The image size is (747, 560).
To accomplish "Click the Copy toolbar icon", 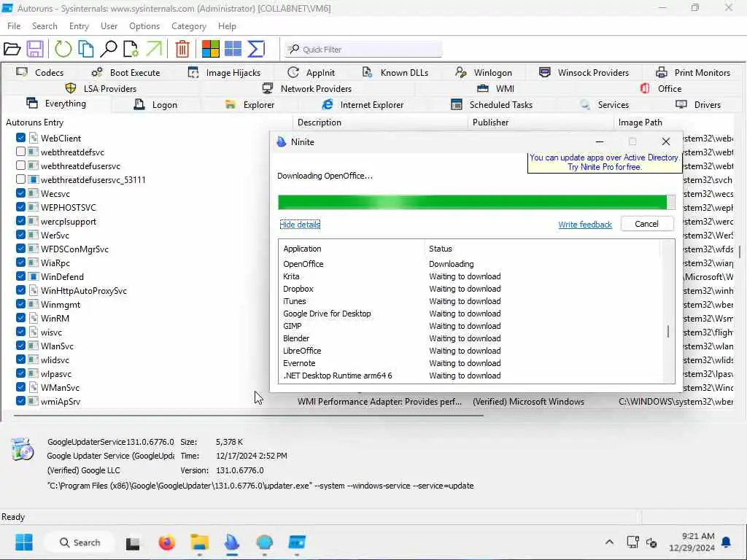I will tap(86, 49).
